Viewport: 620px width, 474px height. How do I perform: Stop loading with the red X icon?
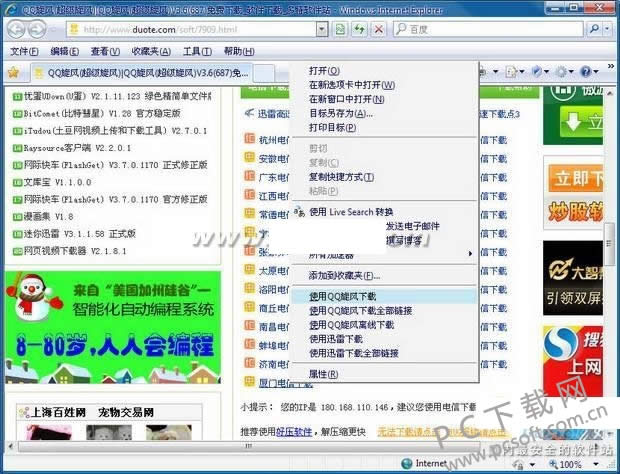(x=378, y=29)
